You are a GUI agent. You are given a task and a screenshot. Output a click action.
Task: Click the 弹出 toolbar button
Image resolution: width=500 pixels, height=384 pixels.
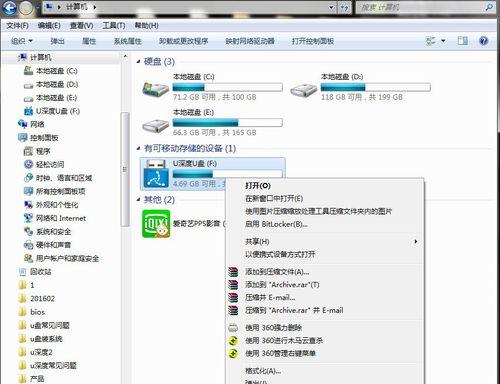pos(57,41)
